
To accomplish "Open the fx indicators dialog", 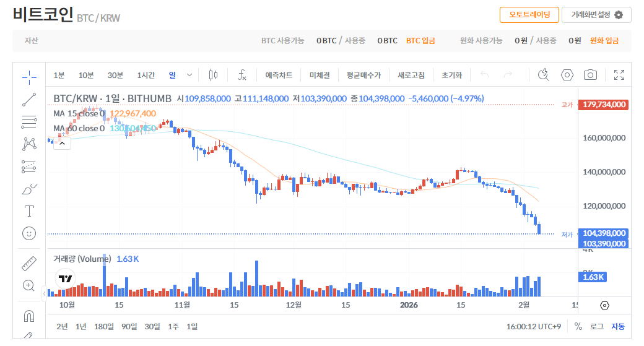I will point(242,75).
